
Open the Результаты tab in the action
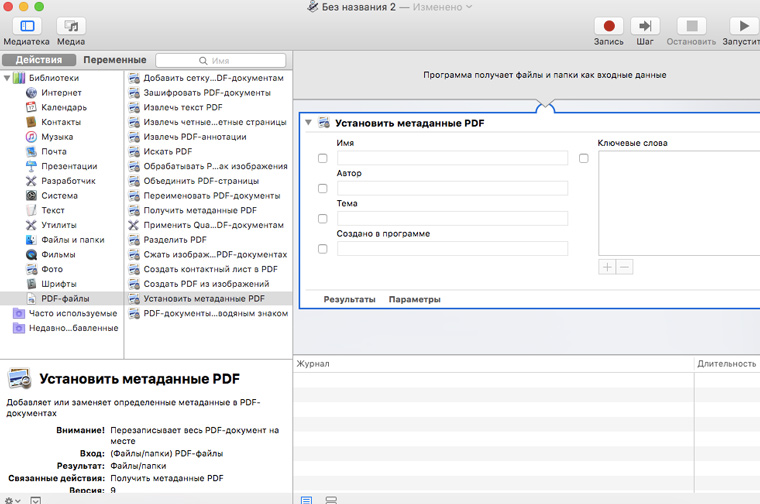pos(349,299)
